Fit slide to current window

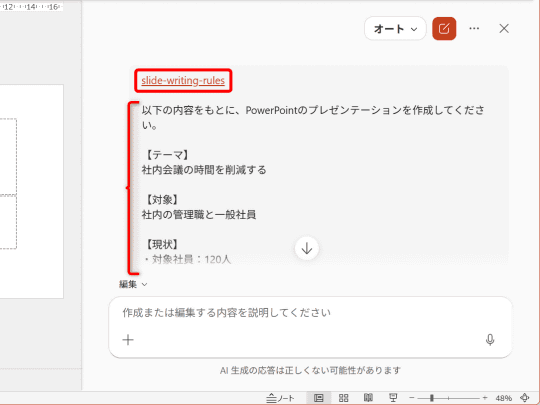(525, 398)
